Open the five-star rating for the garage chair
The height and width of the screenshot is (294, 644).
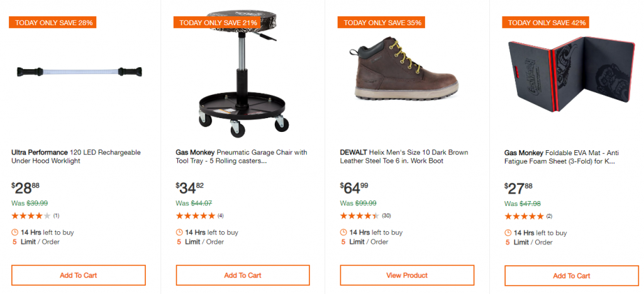195,215
